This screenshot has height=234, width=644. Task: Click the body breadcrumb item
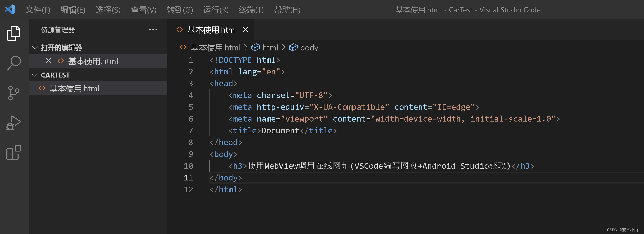coord(309,47)
